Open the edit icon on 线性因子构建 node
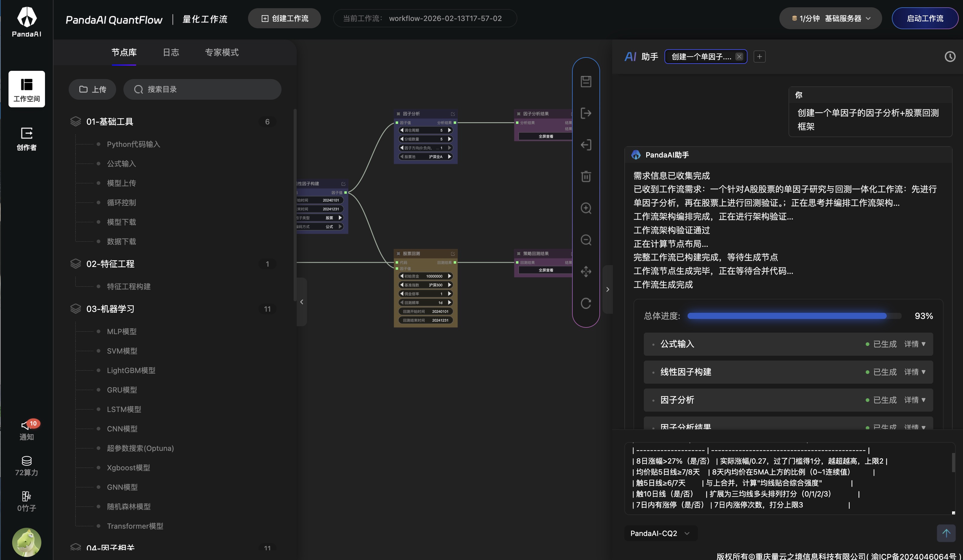This screenshot has height=560, width=963. click(x=343, y=184)
